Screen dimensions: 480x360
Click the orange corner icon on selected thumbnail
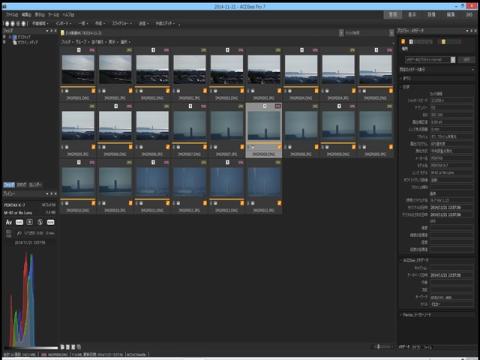(x=279, y=147)
